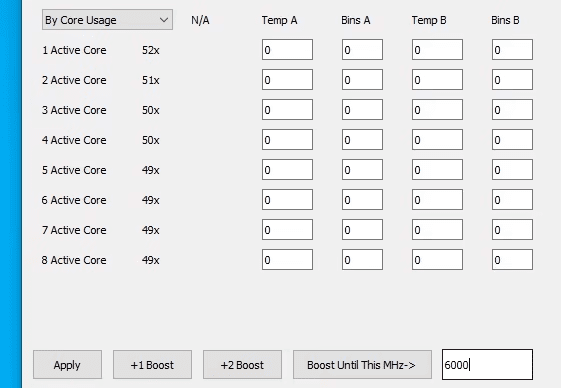Focus the MHz field containing 6000
The height and width of the screenshot is (388, 561).
487,364
